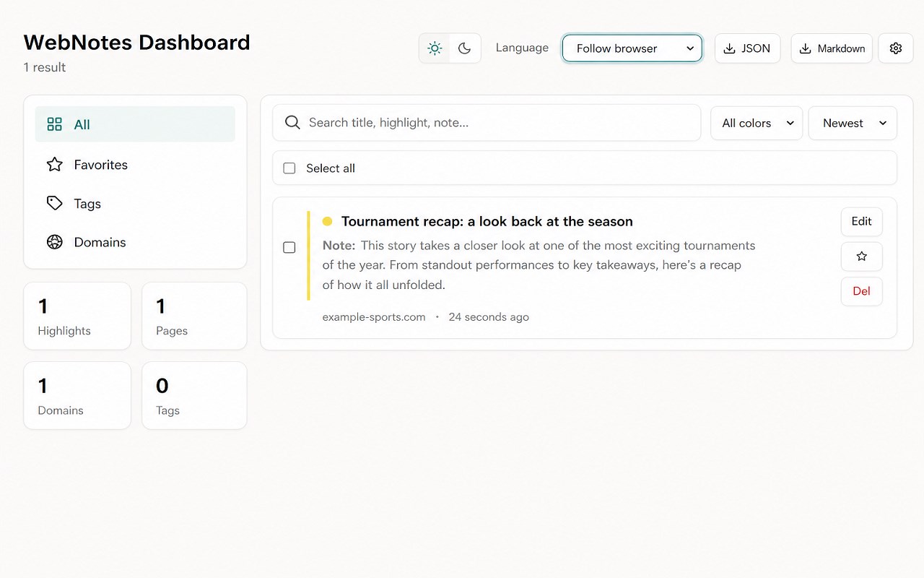Click the yellow highlight color dot

[x=327, y=221]
